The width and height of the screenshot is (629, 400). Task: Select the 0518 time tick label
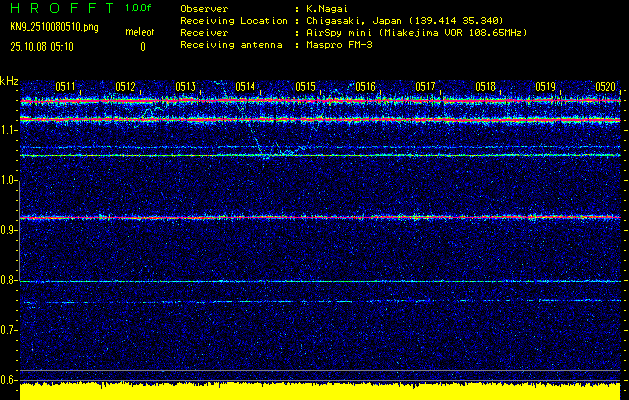pyautogui.click(x=485, y=87)
